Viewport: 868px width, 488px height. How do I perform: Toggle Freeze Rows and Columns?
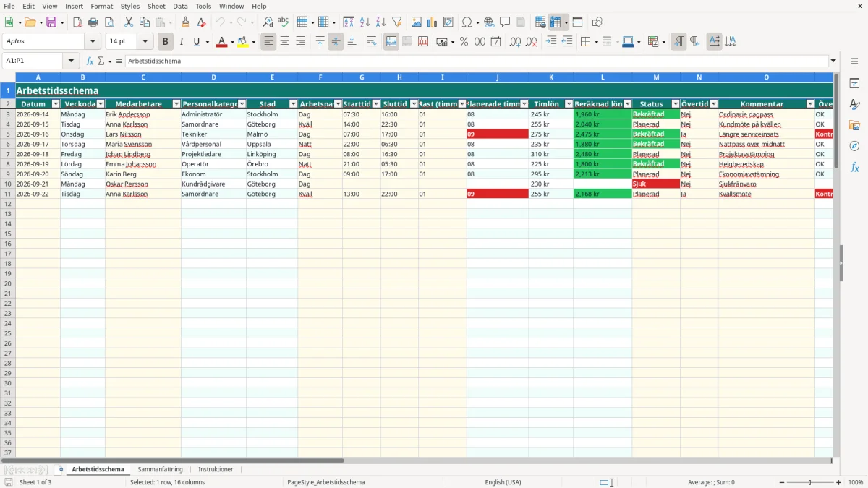[556, 22]
